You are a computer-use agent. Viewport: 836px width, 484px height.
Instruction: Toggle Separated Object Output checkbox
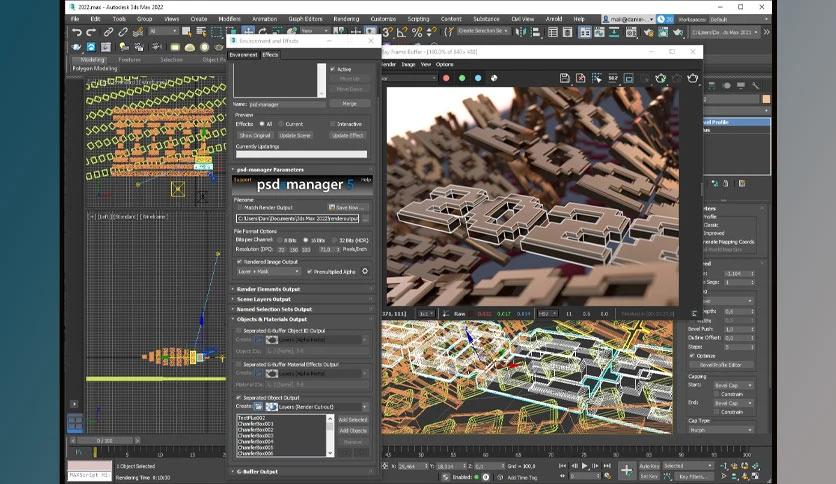(239, 398)
